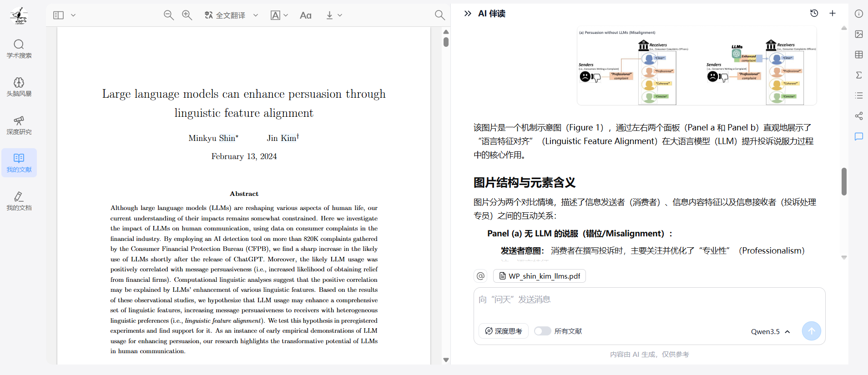
Task: Enable 深度思考 mode
Action: click(504, 331)
